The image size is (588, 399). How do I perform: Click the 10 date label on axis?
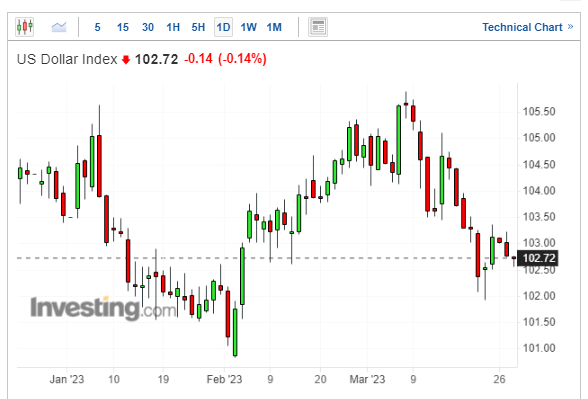[114, 380]
